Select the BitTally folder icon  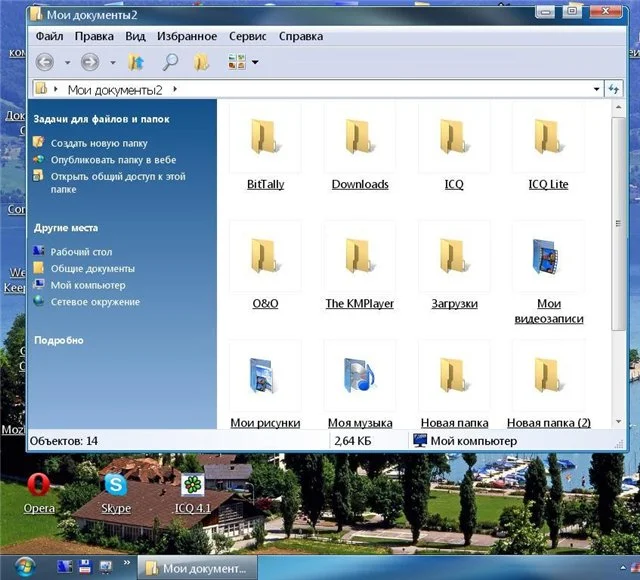pos(265,137)
